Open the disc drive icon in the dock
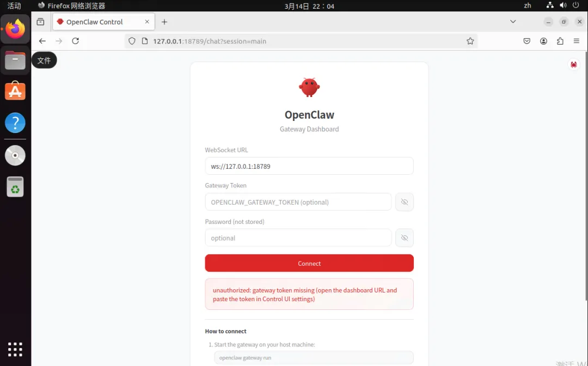Image resolution: width=588 pixels, height=366 pixels. click(x=15, y=155)
